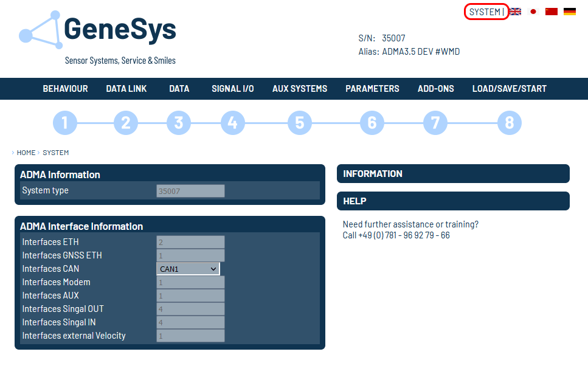Image resolution: width=588 pixels, height=391 pixels.
Task: Switch language via the Chinese flag
Action: (552, 12)
